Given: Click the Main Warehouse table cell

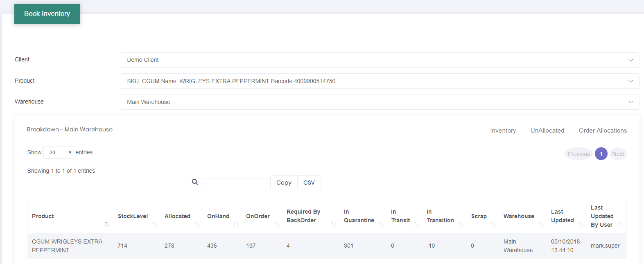Looking at the screenshot, I should pos(518,246).
